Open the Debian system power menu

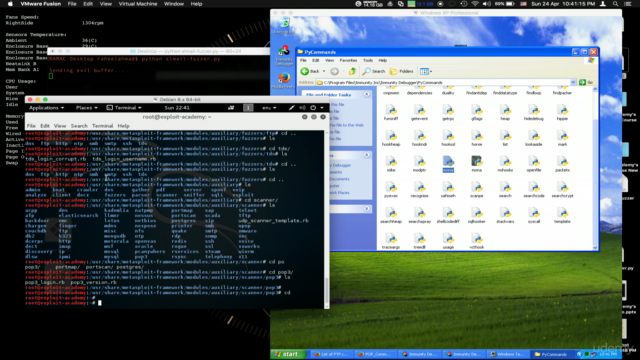(316, 108)
